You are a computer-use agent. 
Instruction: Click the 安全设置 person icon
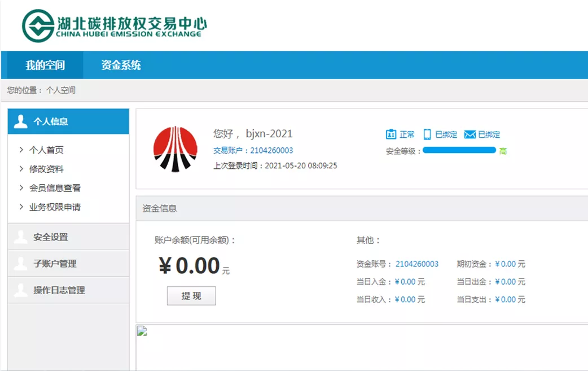click(x=21, y=237)
